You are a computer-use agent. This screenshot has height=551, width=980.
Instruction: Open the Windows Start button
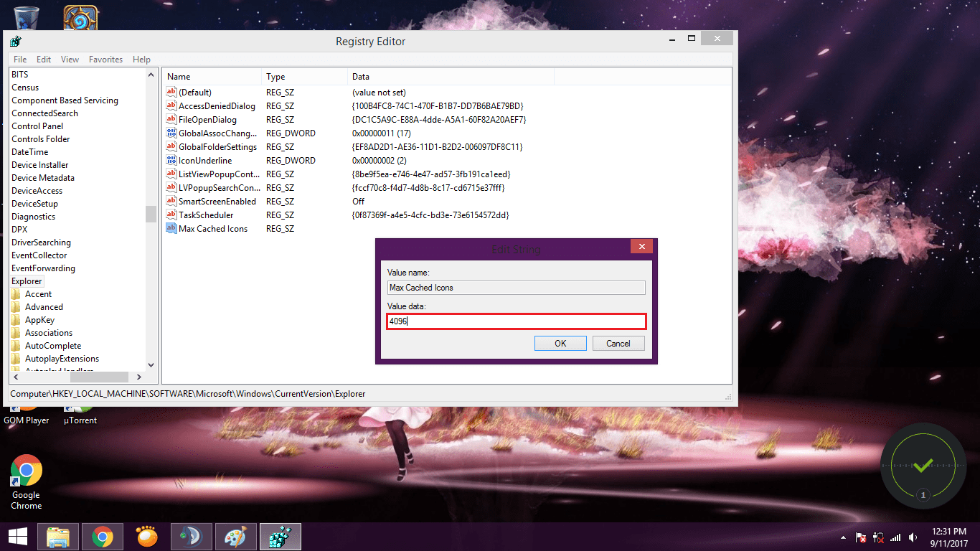pyautogui.click(x=17, y=536)
